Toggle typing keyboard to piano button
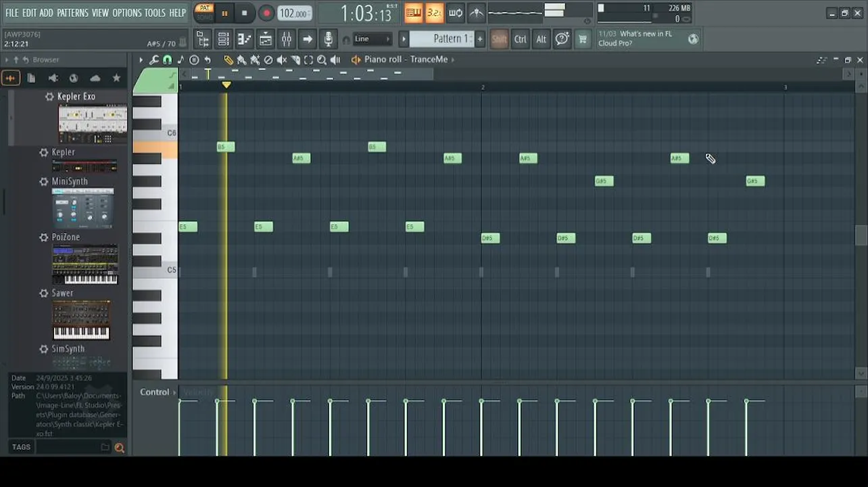The image size is (868, 487). [413, 13]
